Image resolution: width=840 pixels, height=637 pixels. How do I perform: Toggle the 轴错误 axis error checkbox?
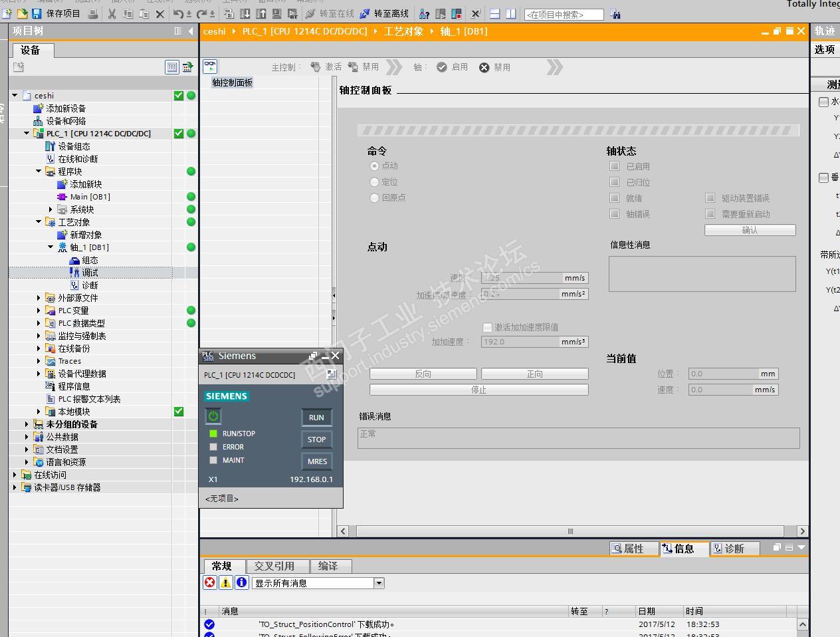(615, 213)
